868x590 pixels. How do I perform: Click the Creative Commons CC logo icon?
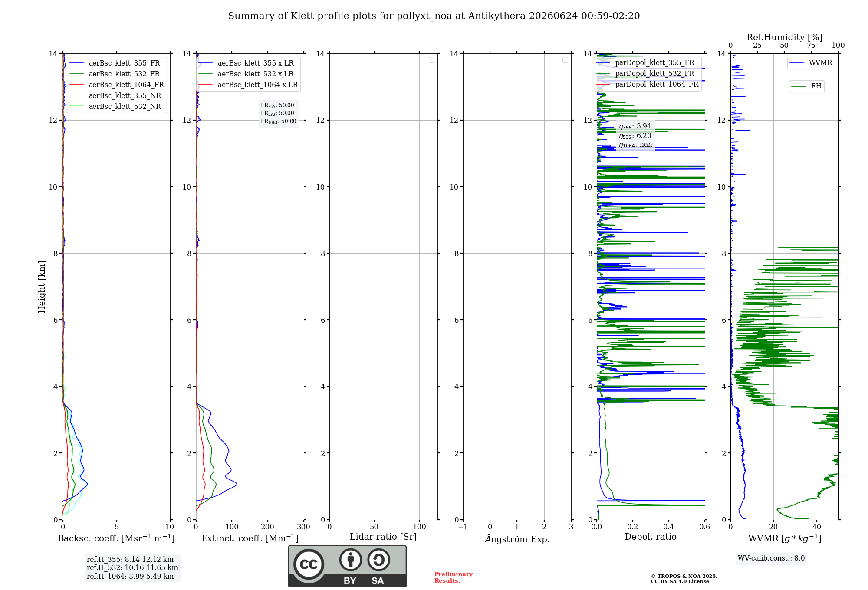(309, 564)
